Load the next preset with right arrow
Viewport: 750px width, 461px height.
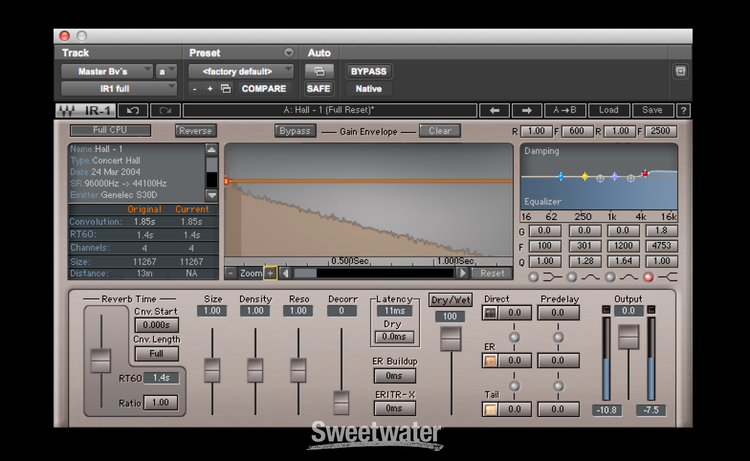[x=526, y=110]
